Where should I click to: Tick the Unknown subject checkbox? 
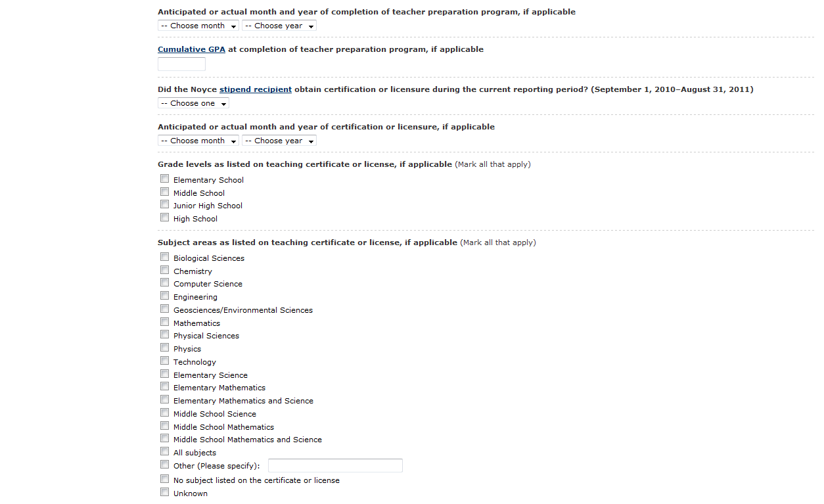point(164,492)
